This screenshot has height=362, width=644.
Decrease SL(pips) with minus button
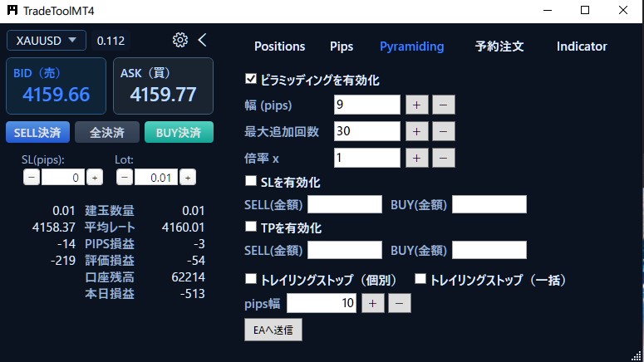31,177
